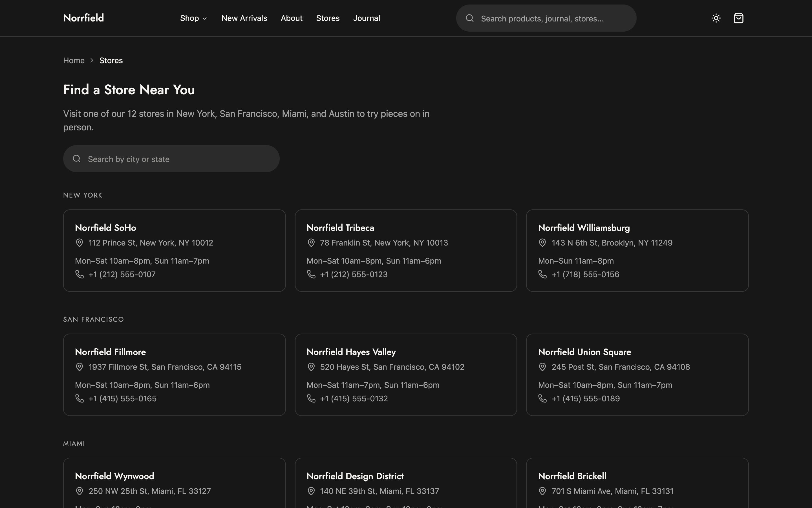812x508 pixels.
Task: Open the Norrfield SoHo store title
Action: click(106, 228)
